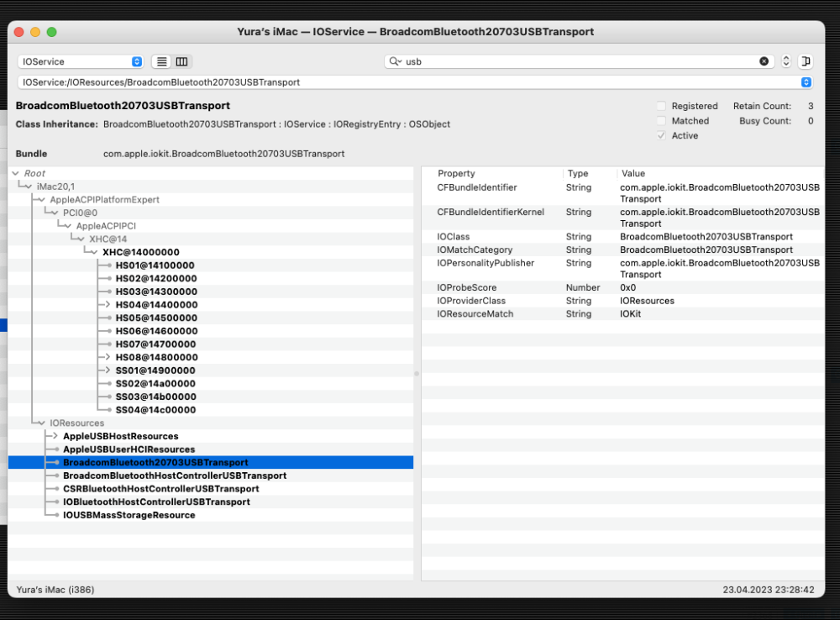Expand the SS01@14900000 node
840x620 pixels.
click(108, 370)
